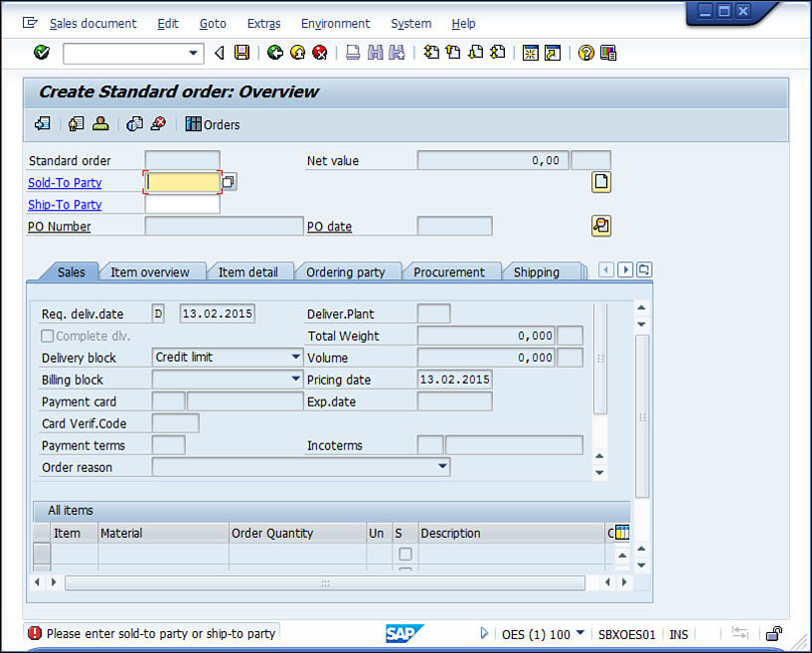This screenshot has height=653, width=812.
Task: Open the tab list button after Shipping
Action: 644,269
